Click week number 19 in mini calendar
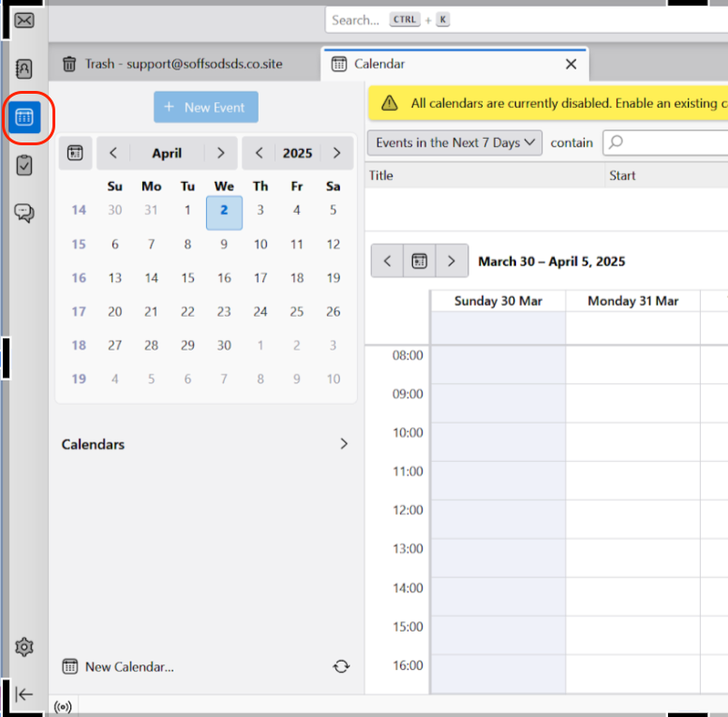The image size is (728, 717). (x=79, y=379)
